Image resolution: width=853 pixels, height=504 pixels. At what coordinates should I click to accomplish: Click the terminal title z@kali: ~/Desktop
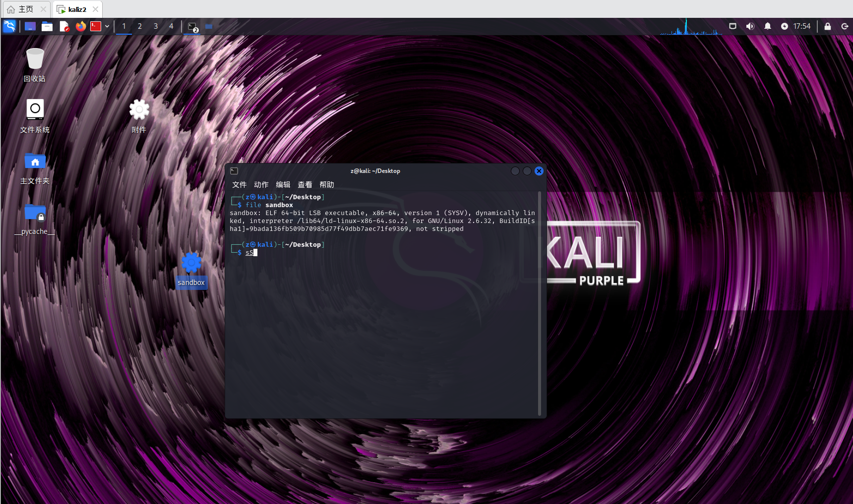coord(375,171)
